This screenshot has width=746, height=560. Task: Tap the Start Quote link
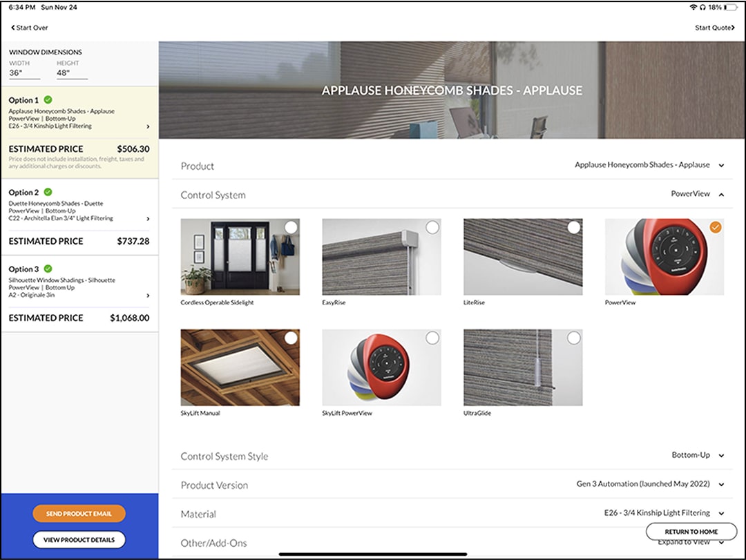coord(715,28)
